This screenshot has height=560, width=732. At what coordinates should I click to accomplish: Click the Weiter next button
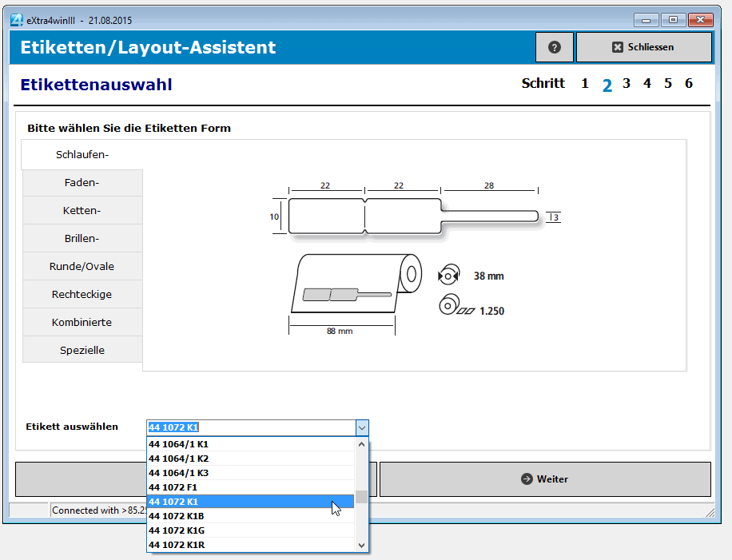[545, 479]
